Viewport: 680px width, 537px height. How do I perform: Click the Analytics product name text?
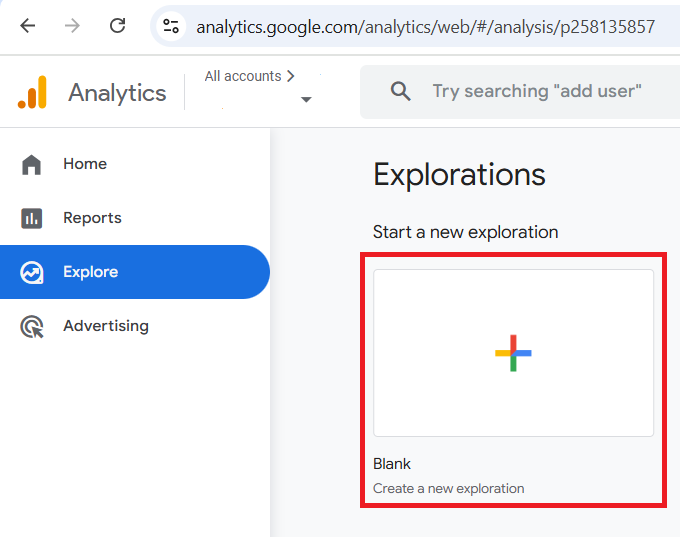(x=117, y=93)
